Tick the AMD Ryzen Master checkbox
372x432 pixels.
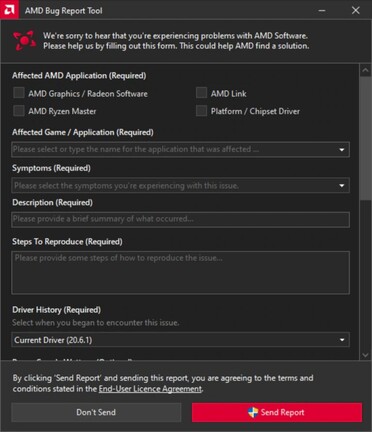(x=19, y=111)
